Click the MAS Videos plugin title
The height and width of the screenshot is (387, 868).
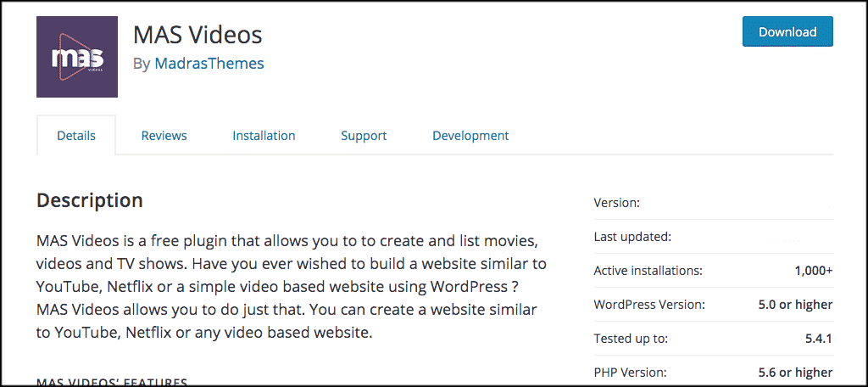(x=198, y=35)
